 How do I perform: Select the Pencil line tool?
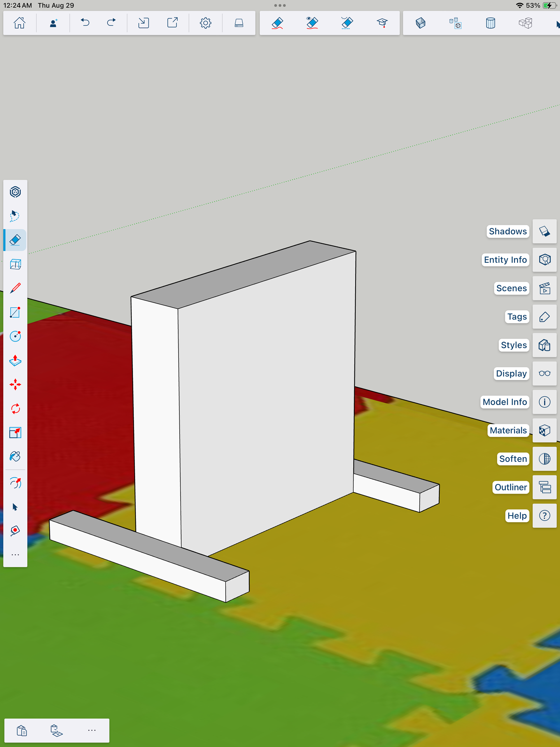15,288
